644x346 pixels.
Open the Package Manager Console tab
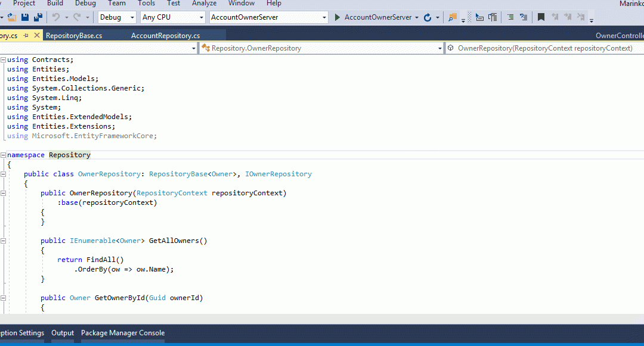pyautogui.click(x=123, y=333)
